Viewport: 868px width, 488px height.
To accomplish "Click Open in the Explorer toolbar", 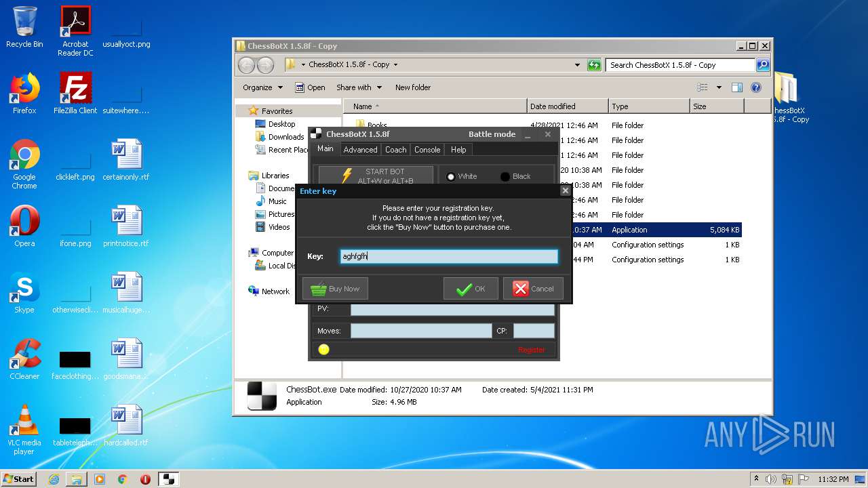I will click(310, 87).
